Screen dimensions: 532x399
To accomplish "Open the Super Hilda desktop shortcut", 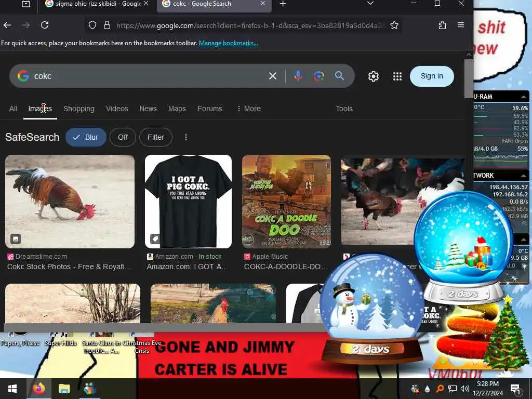I will 61,339.
